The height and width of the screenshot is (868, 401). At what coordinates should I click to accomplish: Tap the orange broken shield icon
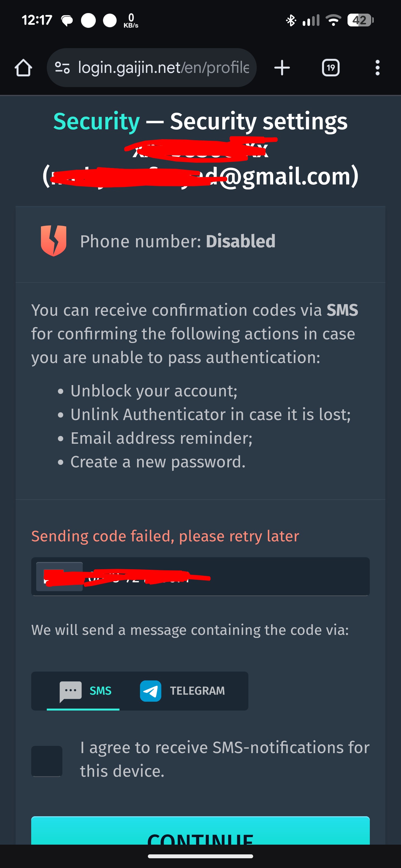(x=53, y=241)
